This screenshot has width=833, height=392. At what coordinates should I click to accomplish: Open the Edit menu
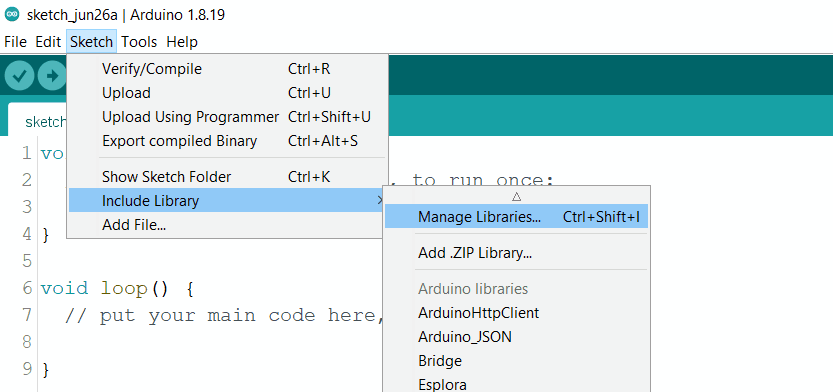tap(48, 41)
